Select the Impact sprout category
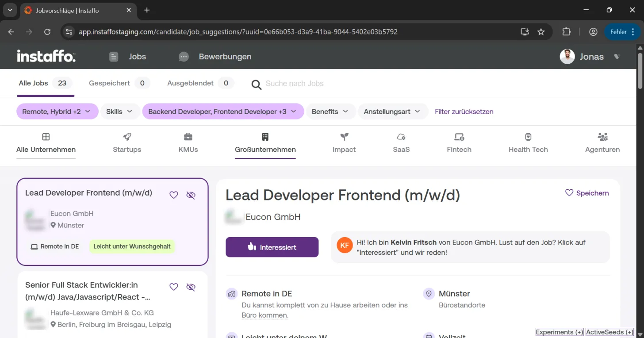644x338 pixels. pyautogui.click(x=344, y=143)
